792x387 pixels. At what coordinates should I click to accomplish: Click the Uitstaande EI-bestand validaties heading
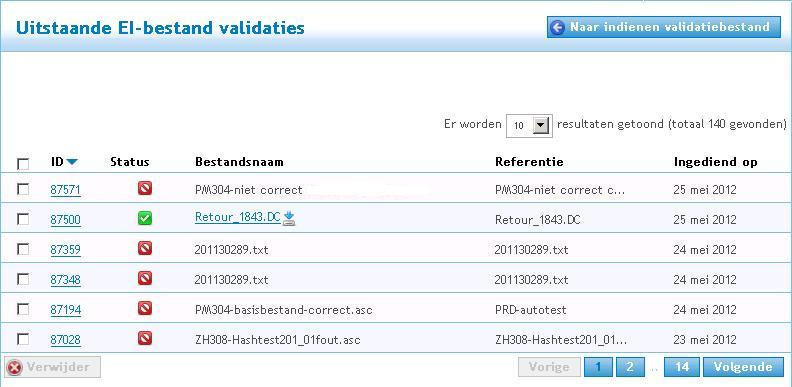click(160, 27)
